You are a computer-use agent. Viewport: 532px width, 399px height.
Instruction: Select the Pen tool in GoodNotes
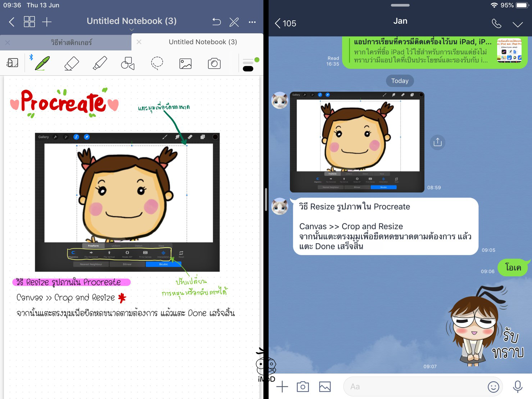(x=42, y=63)
